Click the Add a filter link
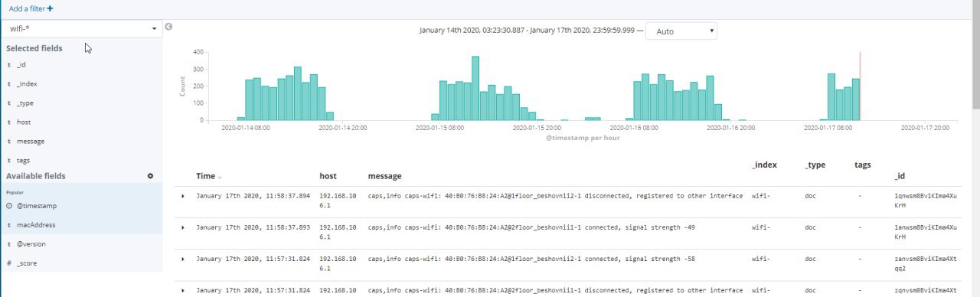The image size is (980, 297). pos(31,8)
